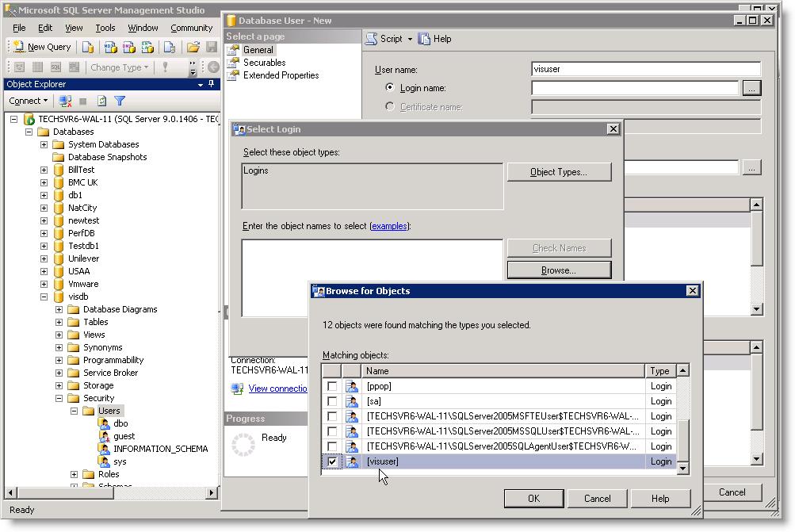Click the View connection properties icon
This screenshot has height=532, width=795.
click(237, 389)
